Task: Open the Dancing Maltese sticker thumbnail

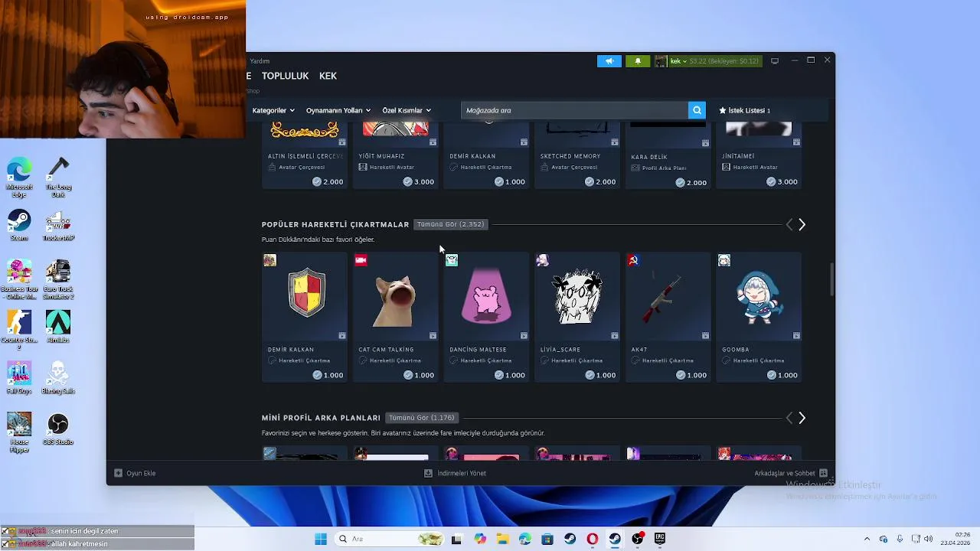Action: [486, 297]
